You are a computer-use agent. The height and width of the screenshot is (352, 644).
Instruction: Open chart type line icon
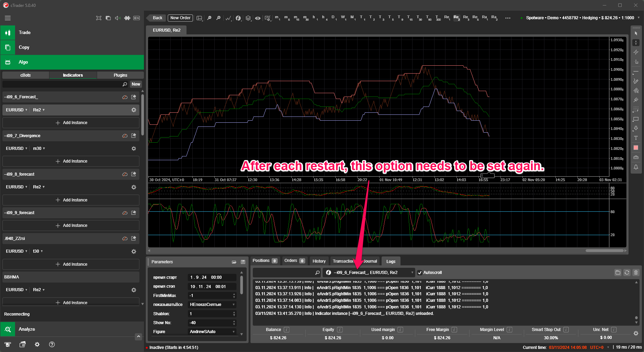click(x=228, y=18)
